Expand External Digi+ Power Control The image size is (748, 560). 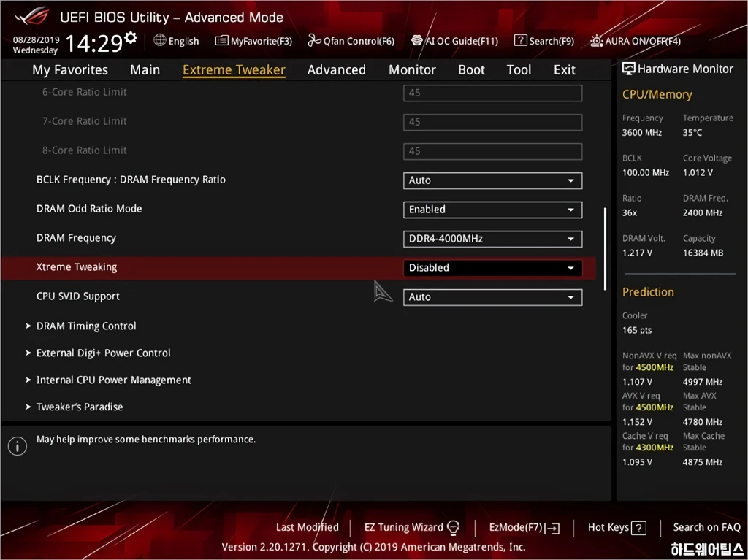pos(103,353)
